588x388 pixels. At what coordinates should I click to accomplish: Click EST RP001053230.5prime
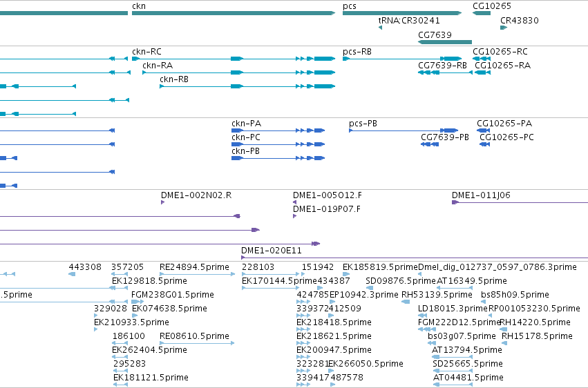coord(534,309)
